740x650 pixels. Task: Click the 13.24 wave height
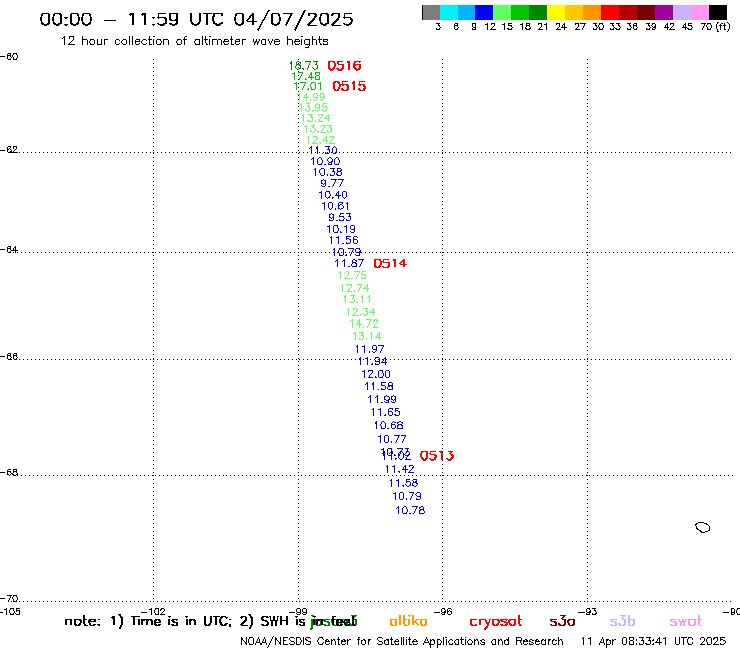click(316, 118)
